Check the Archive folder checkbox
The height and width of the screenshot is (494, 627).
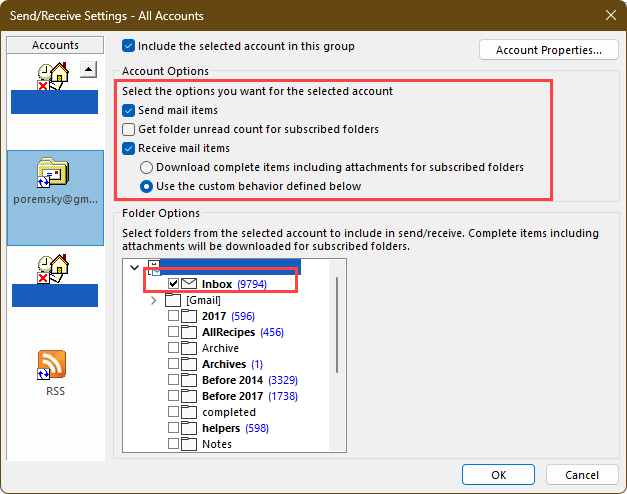[x=173, y=348]
